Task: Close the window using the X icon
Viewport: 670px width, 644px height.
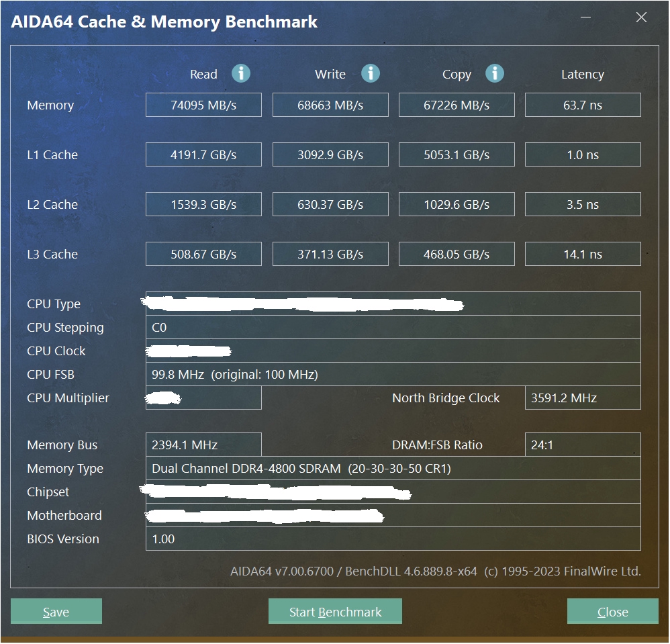Action: coord(641,17)
